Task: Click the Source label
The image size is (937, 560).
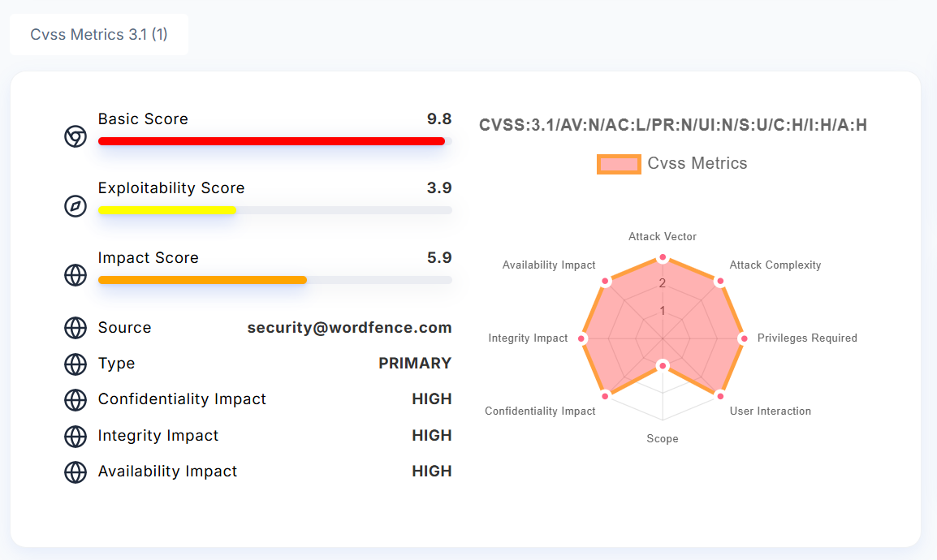Action: (x=125, y=328)
